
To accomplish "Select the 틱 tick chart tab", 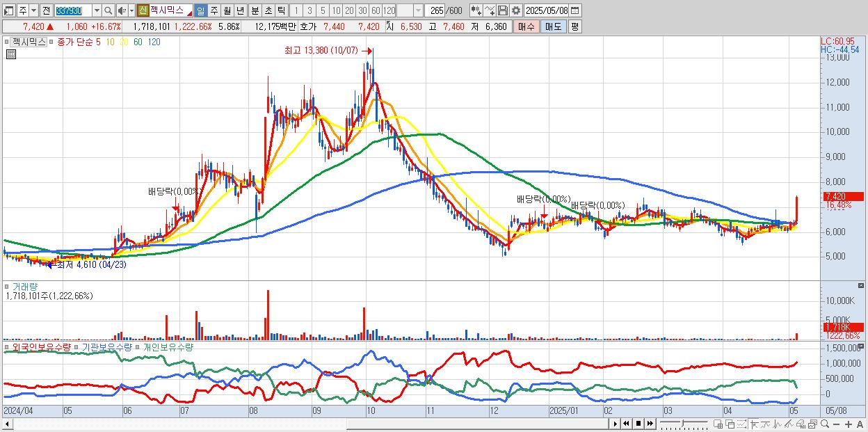I will (x=281, y=10).
